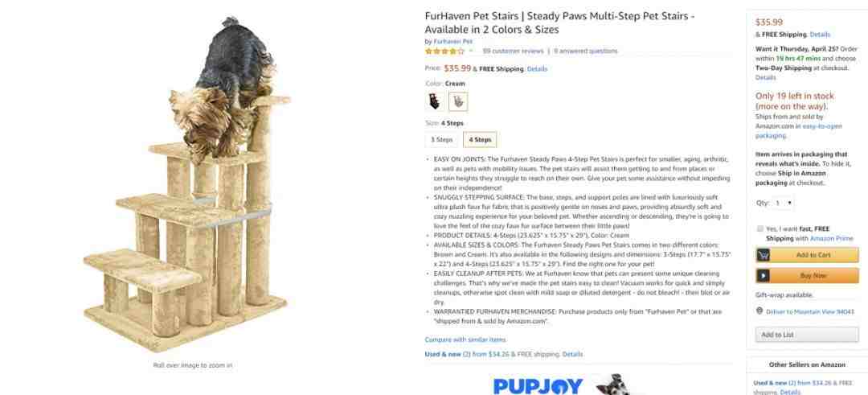Screen dimensions: 868x395
Task: Click the main pet stairs product image
Action: pos(188,185)
